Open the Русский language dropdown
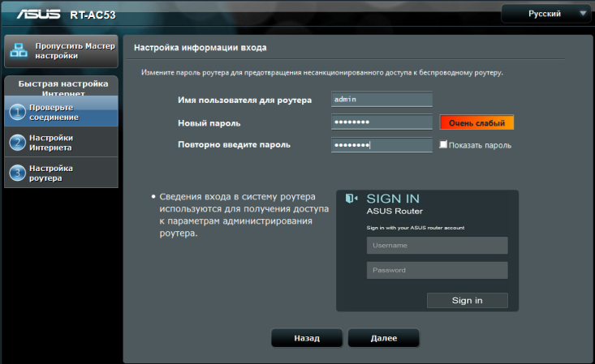 pos(545,14)
